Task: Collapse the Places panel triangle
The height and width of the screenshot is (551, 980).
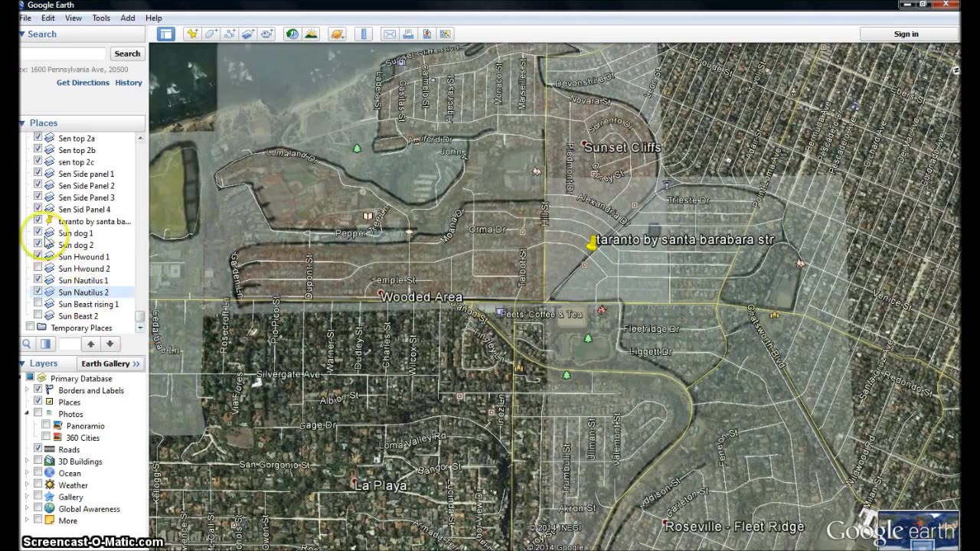Action: click(23, 122)
